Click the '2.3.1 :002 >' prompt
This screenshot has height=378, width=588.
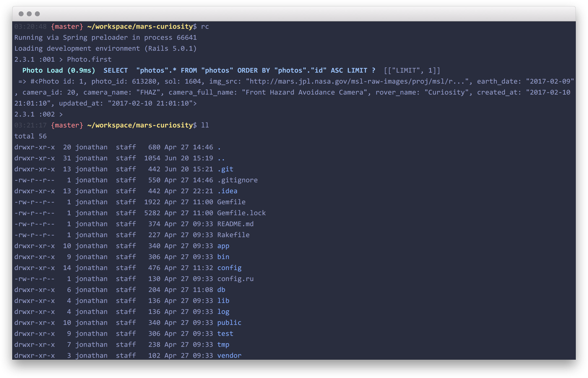point(39,114)
